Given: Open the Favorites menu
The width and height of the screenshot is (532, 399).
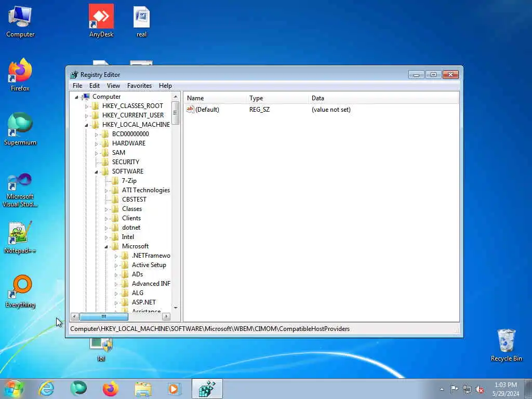Looking at the screenshot, I should tap(139, 86).
